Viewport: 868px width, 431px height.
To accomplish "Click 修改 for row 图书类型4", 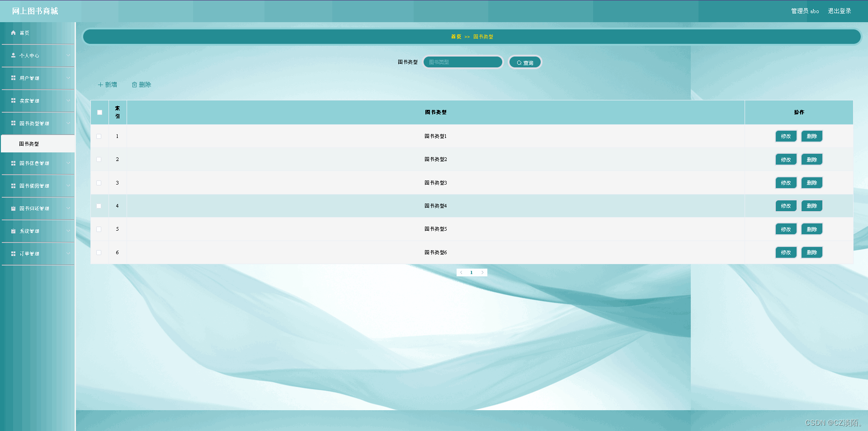I will pyautogui.click(x=786, y=206).
